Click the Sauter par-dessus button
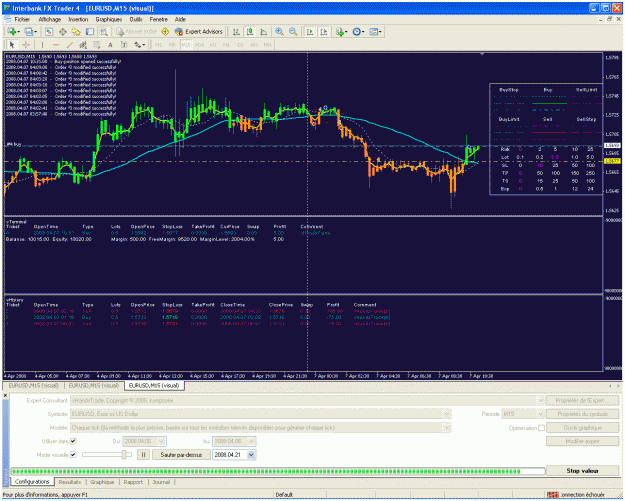The width and height of the screenshot is (625, 501). [181, 455]
